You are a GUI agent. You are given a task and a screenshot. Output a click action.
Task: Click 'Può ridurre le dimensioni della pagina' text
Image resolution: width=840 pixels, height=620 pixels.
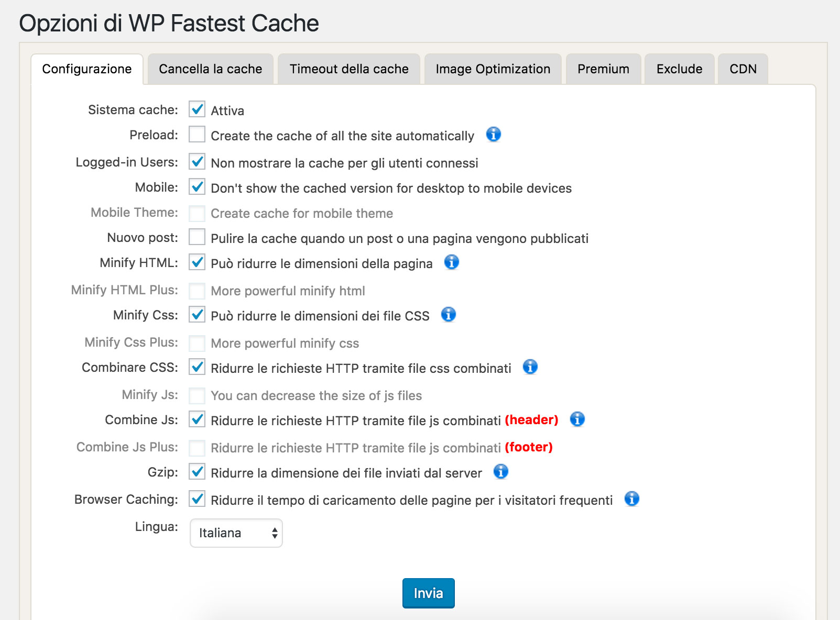(322, 263)
